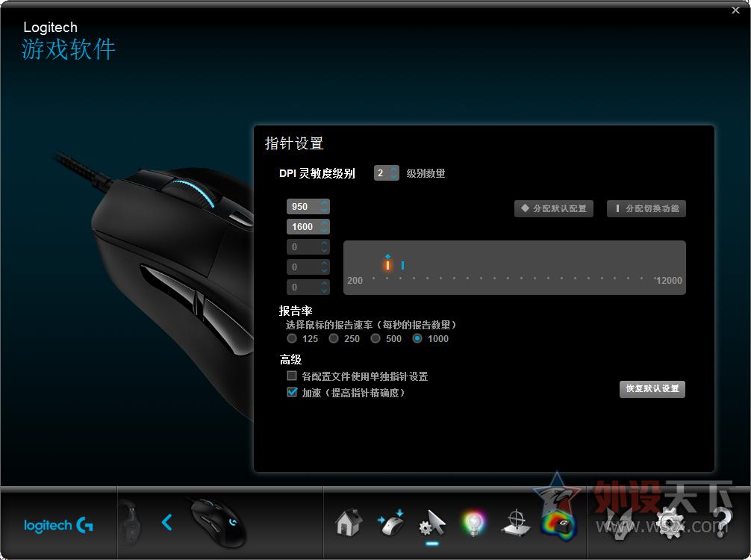
Task: Click the down arrow on the 950 DPI field
Action: click(325, 210)
